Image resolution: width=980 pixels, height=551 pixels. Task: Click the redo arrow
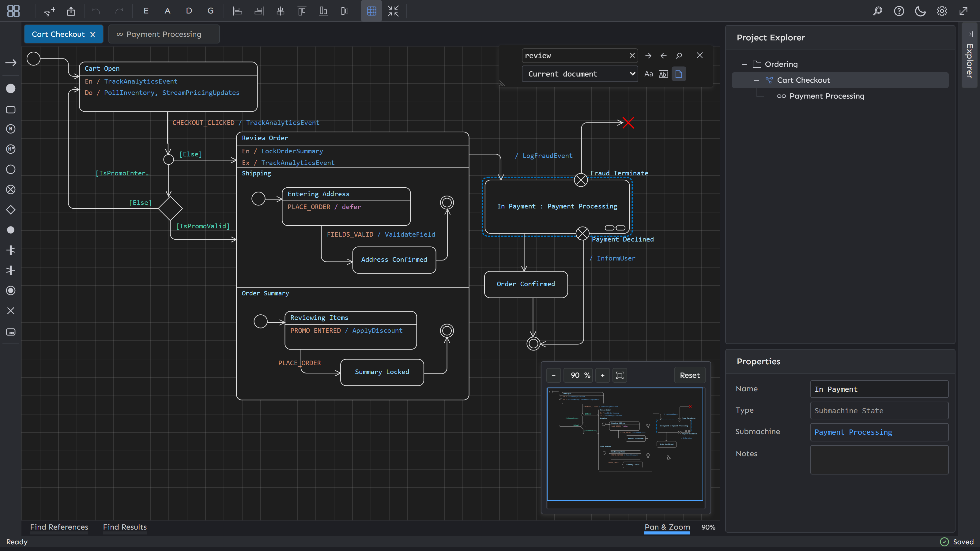(119, 11)
